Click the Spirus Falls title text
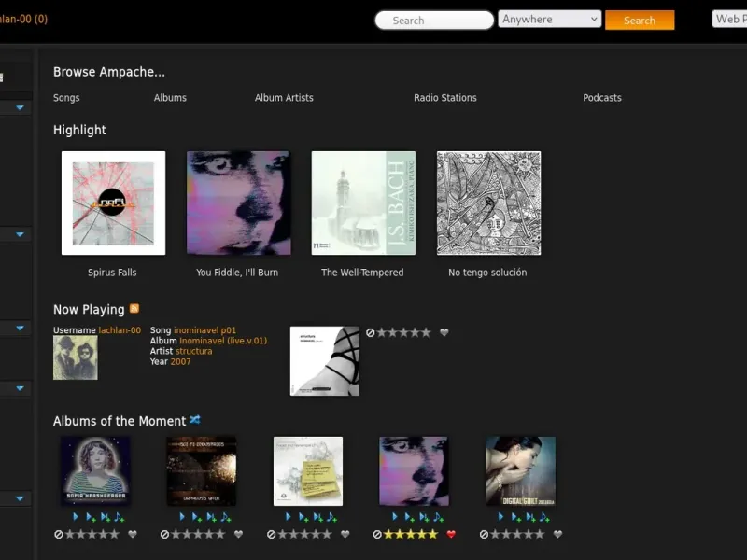 tap(112, 273)
